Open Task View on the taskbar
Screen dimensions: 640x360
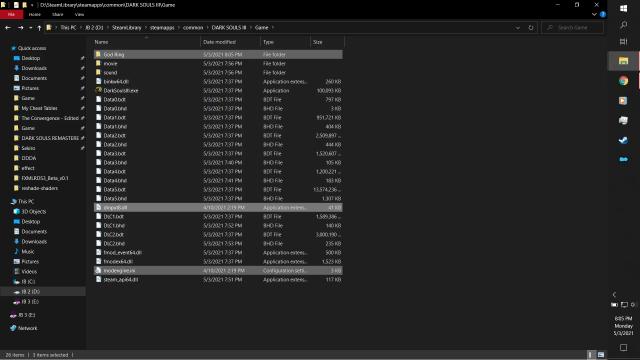coord(623,42)
